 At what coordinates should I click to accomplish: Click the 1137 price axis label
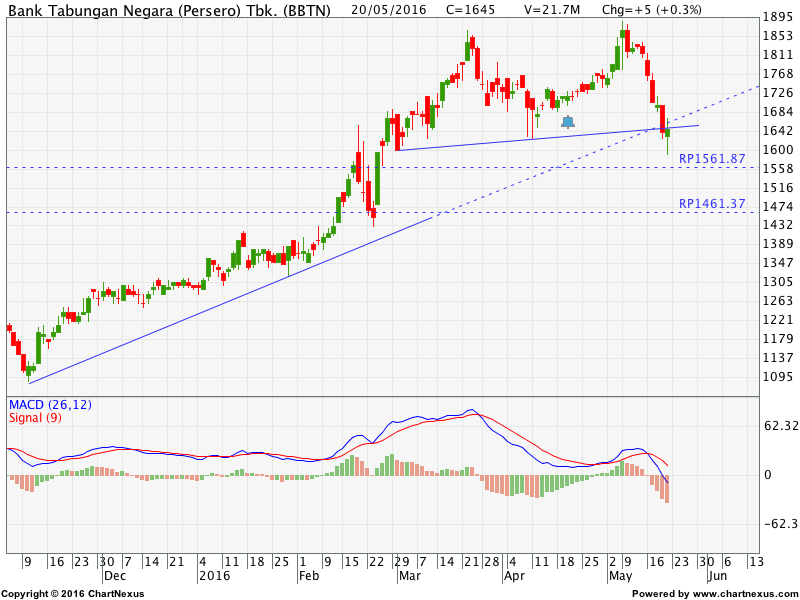point(778,357)
